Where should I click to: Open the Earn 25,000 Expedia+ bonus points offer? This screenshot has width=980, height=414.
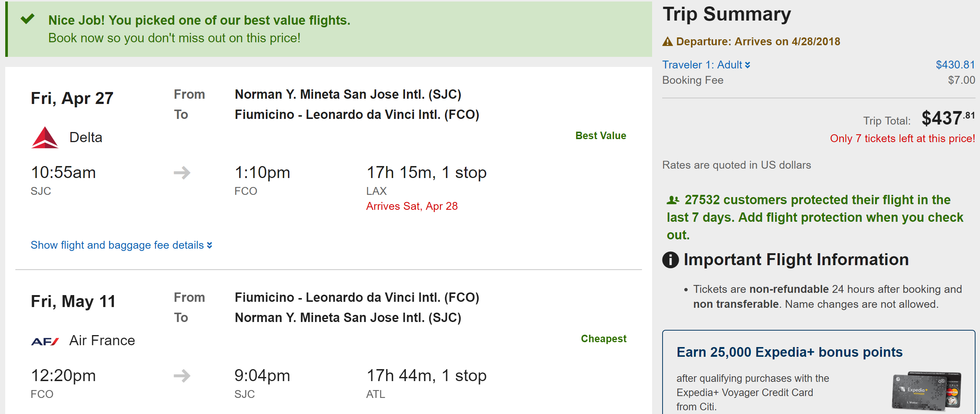click(789, 352)
